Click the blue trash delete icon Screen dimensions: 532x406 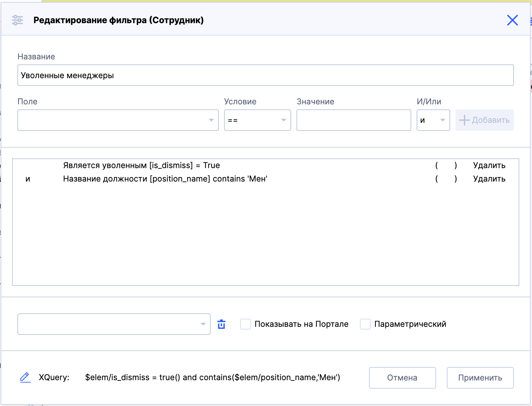click(x=221, y=324)
